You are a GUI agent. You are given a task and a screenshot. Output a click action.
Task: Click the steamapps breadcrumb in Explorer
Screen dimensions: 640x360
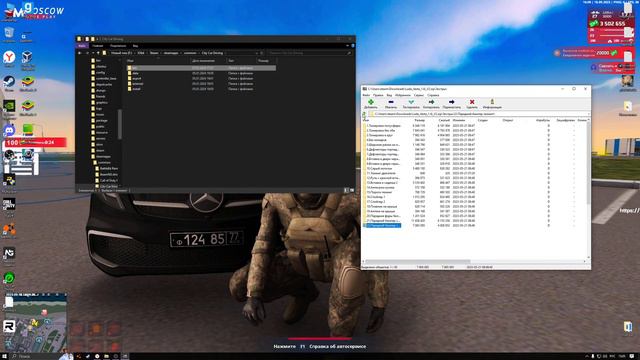171,53
